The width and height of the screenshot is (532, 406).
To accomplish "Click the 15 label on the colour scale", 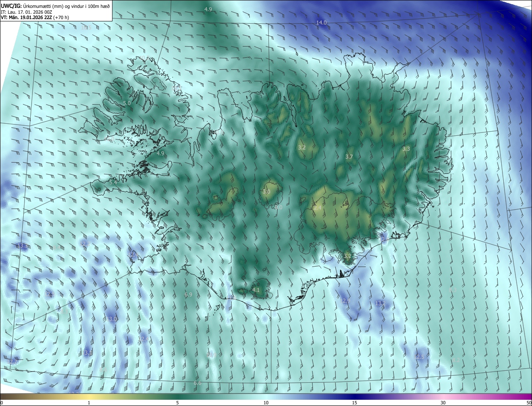I will 355,403.
